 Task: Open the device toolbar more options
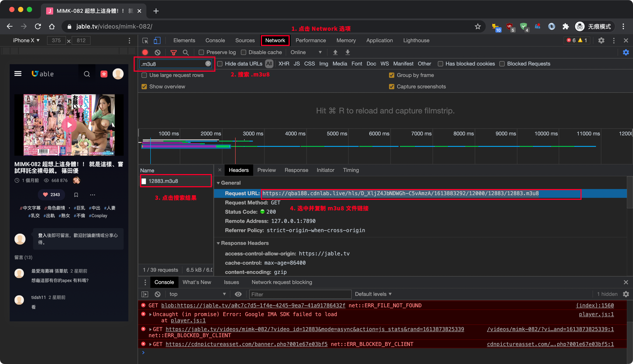(x=129, y=40)
